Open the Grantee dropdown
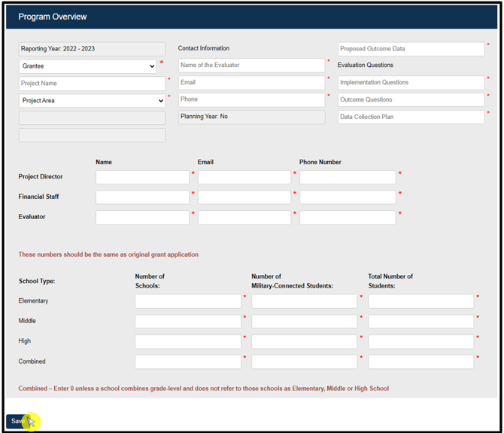The image size is (504, 433). point(88,66)
